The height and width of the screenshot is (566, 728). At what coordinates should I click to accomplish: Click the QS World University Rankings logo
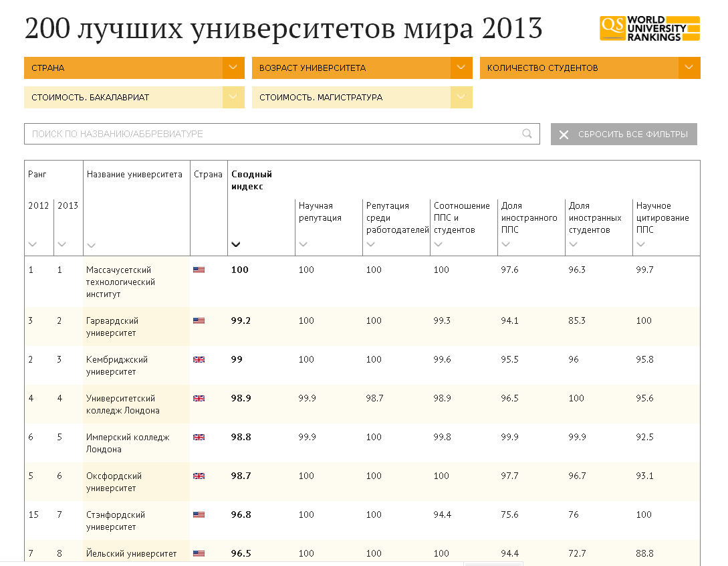pos(649,29)
